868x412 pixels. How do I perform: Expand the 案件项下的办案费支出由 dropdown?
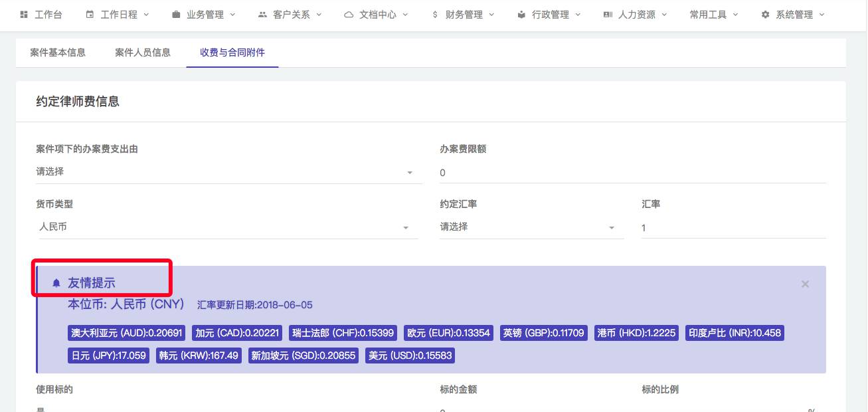click(x=409, y=173)
